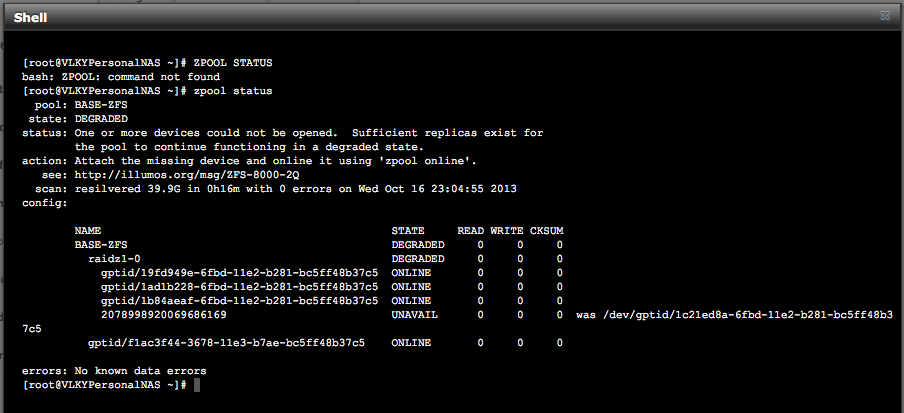Click the cursor at the final shell prompt

click(197, 385)
